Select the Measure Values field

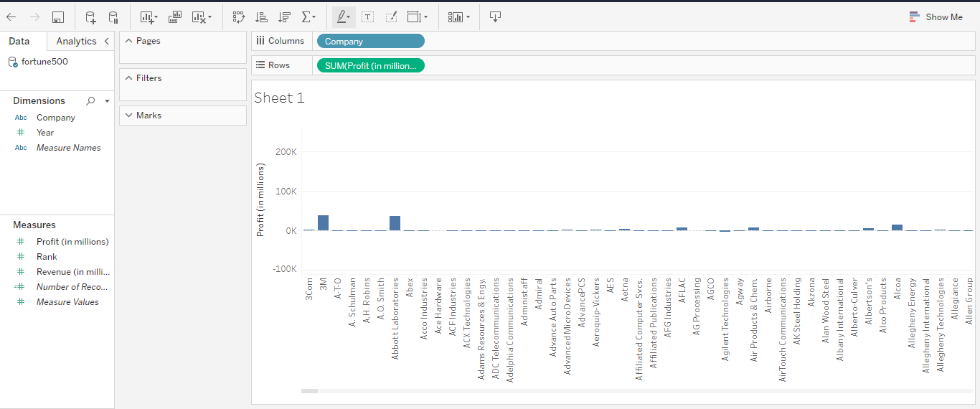point(67,302)
